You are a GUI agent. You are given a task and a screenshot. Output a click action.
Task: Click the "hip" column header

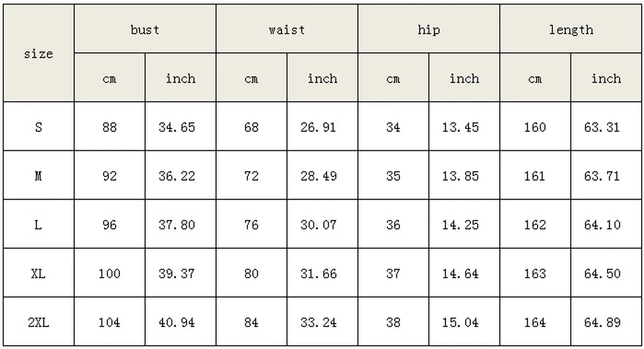point(429,30)
